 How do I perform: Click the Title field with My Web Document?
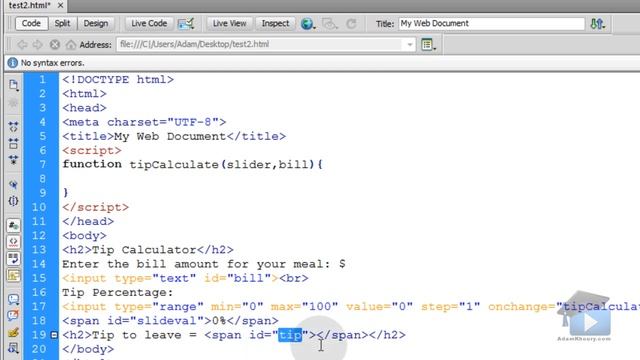(491, 24)
